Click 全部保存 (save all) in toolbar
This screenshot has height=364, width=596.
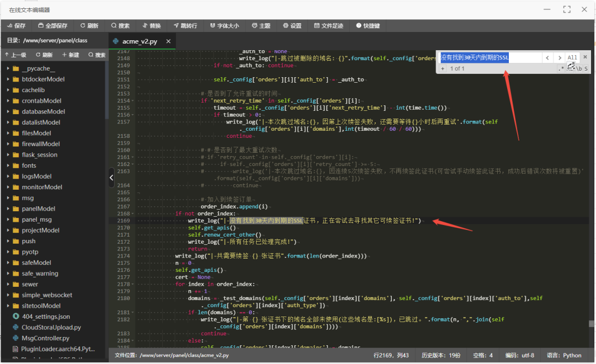[x=52, y=26]
